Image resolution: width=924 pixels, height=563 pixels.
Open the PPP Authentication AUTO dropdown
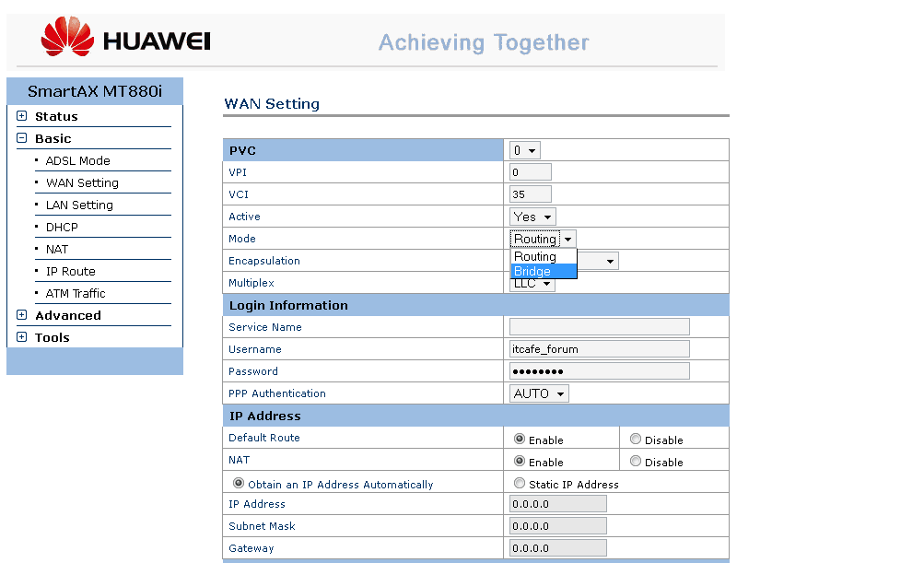540,393
